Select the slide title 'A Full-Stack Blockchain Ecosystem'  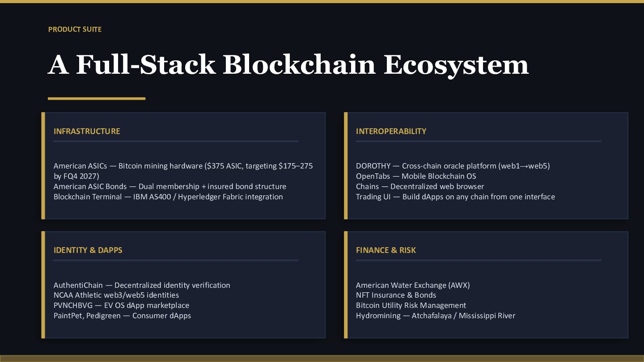pos(288,64)
